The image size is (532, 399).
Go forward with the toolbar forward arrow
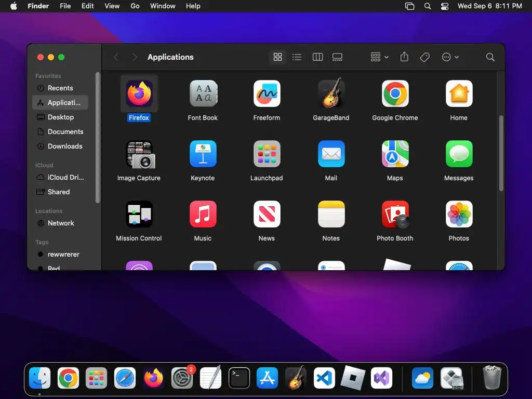click(135, 57)
